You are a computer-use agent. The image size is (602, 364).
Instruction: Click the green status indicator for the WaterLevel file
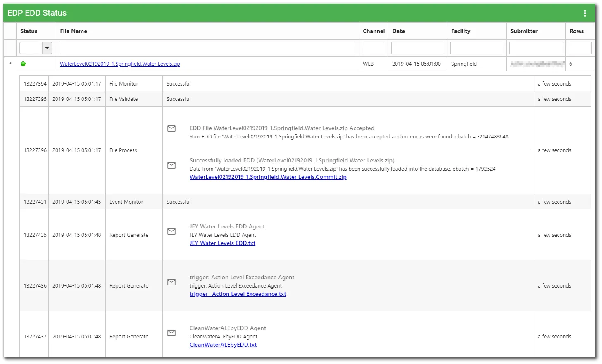click(x=23, y=64)
